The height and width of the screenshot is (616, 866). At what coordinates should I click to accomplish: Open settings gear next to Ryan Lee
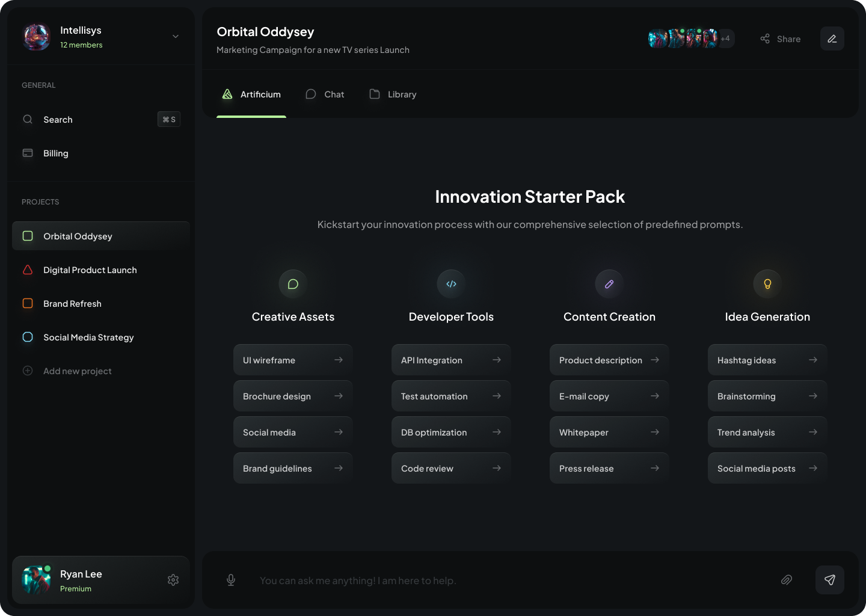pos(173,579)
